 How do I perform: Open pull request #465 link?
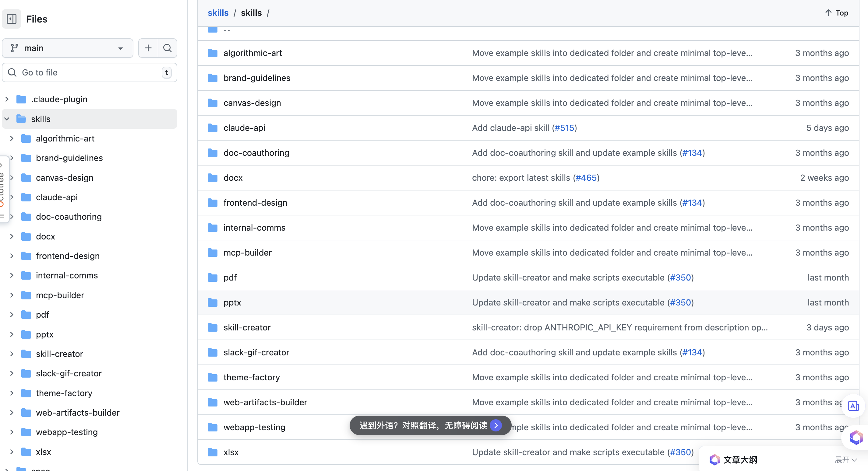[586, 178]
